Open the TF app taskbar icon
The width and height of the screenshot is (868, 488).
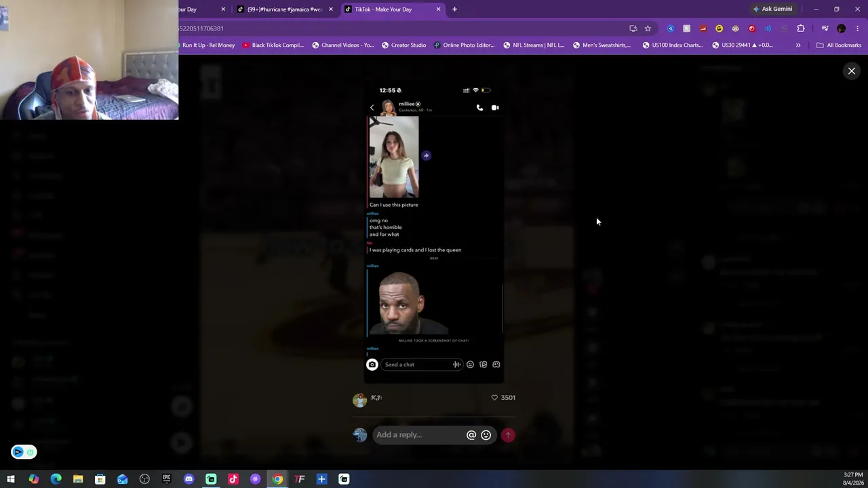(300, 479)
